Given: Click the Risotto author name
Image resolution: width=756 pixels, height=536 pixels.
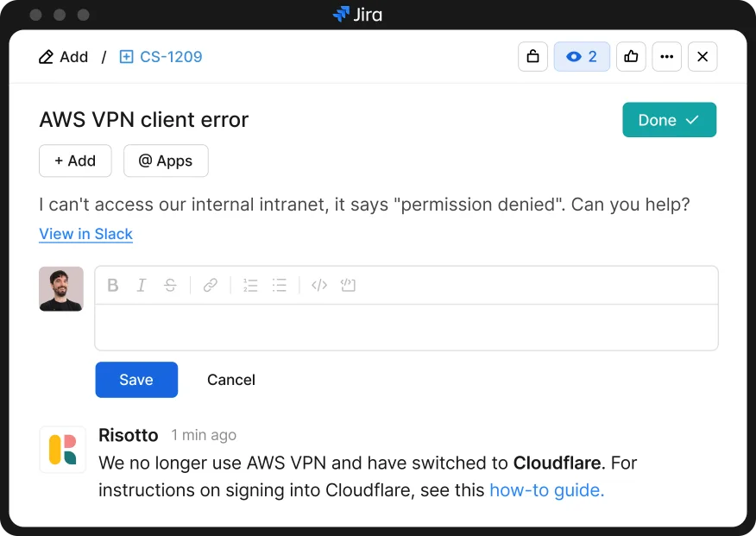Looking at the screenshot, I should (129, 435).
